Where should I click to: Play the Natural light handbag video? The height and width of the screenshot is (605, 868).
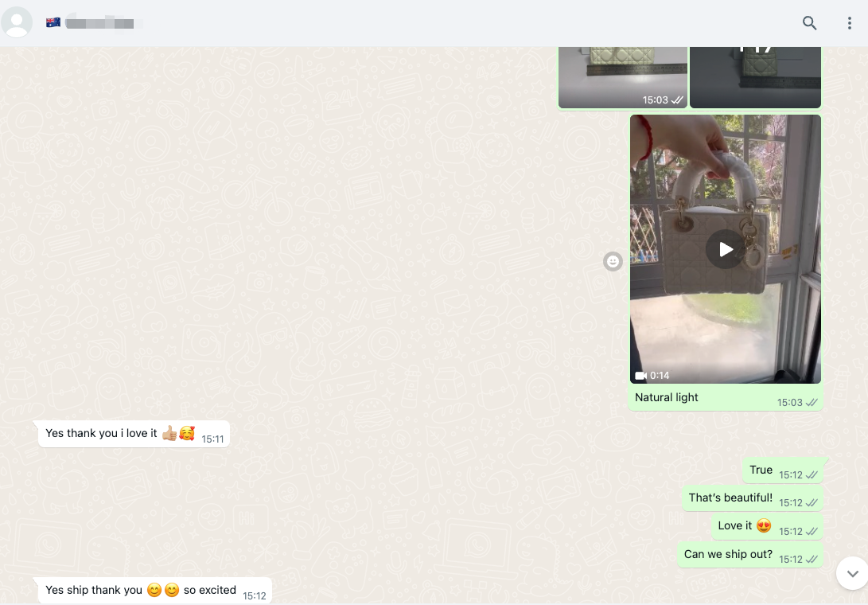point(726,249)
